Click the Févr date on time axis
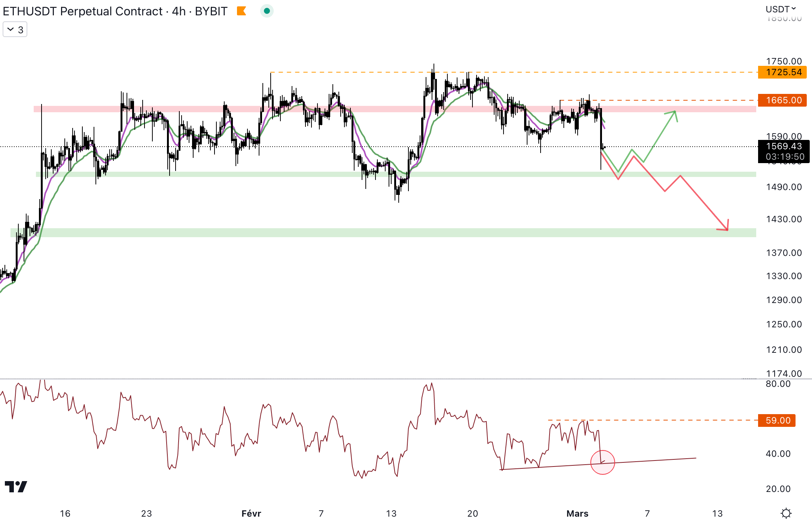This screenshot has height=523, width=812. pyautogui.click(x=251, y=513)
